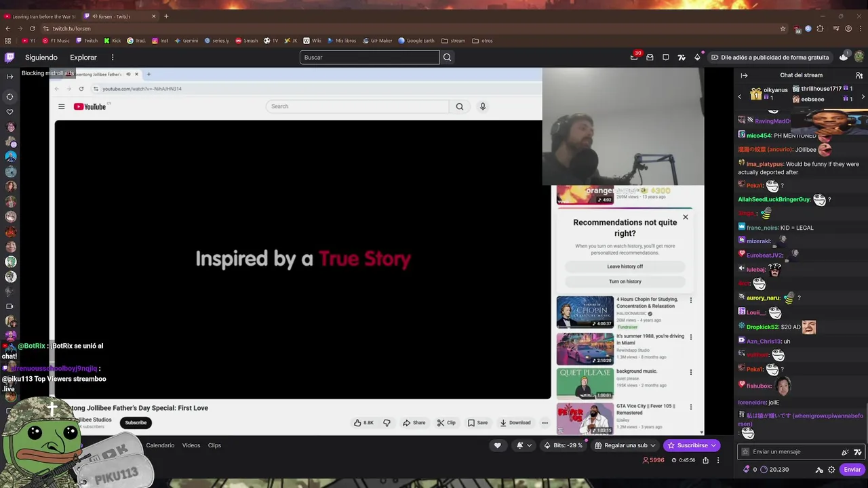The width and height of the screenshot is (868, 488).
Task: Click the YouTube search magnifier icon
Action: tap(459, 106)
